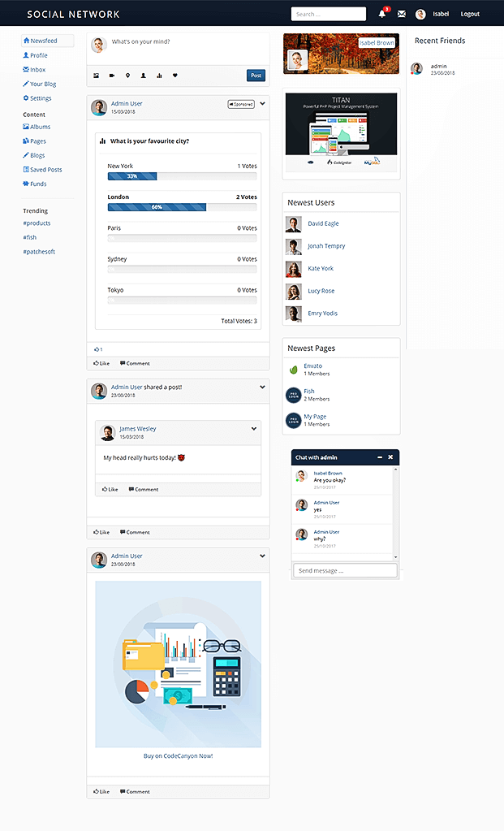Viewport: 504px width, 831px height.
Task: Add a feeling with the heart icon
Action: point(174,76)
